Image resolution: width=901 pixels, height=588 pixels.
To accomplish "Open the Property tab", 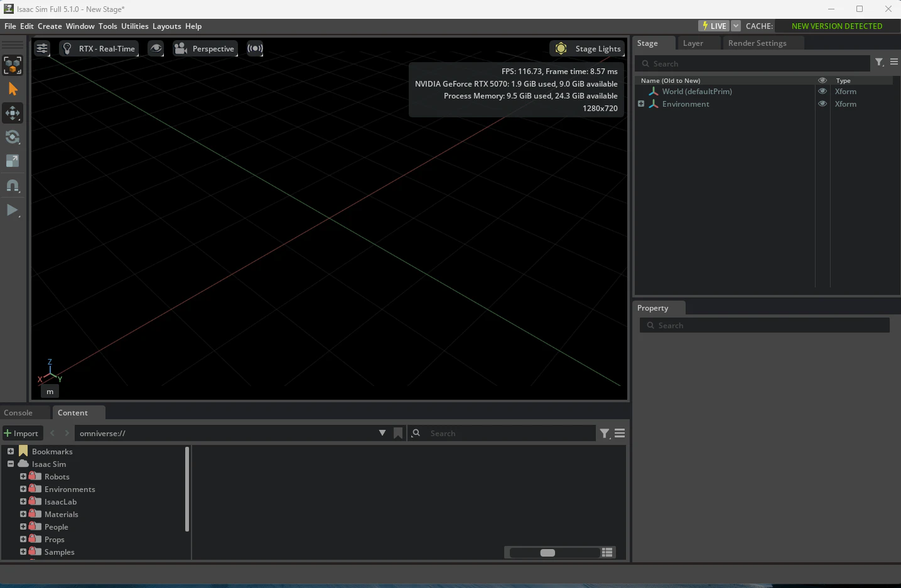I will (658, 308).
